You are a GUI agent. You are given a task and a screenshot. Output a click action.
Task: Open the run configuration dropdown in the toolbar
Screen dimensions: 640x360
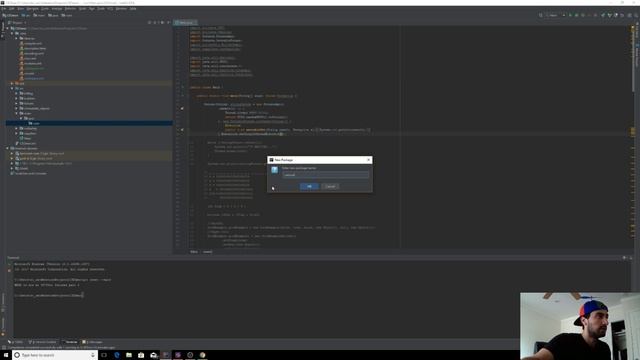point(556,15)
